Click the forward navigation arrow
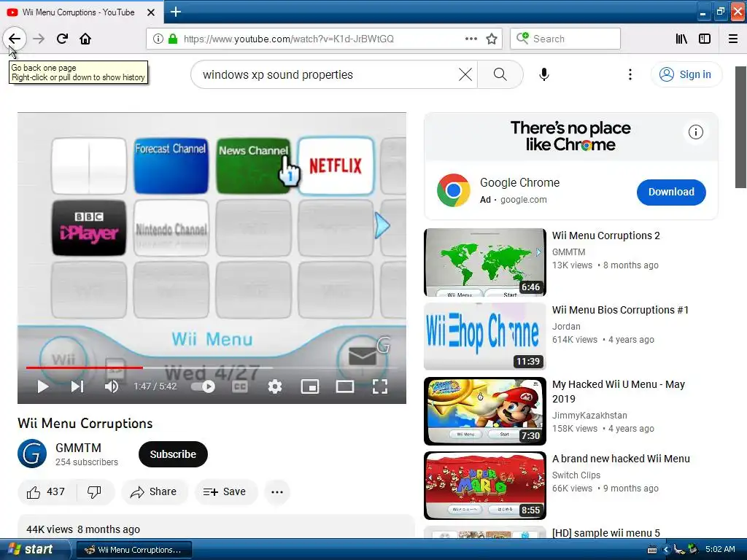Image resolution: width=747 pixels, height=560 pixels. tap(39, 39)
